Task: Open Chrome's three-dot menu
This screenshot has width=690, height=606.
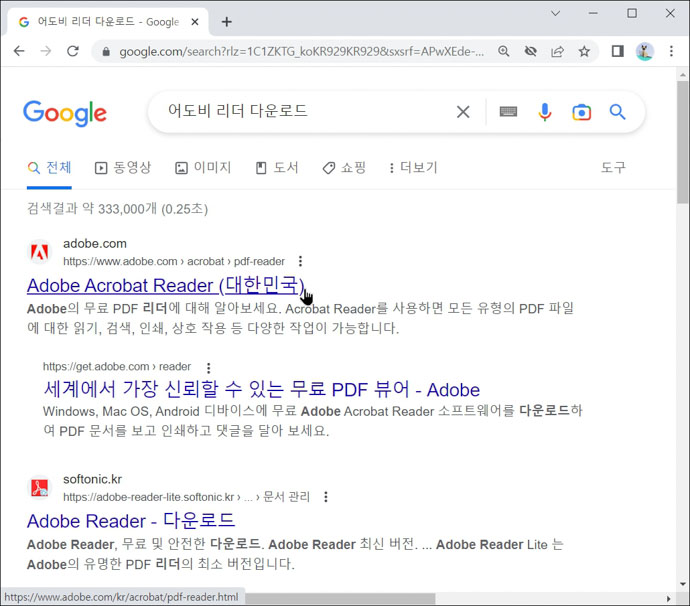Action: tap(671, 51)
